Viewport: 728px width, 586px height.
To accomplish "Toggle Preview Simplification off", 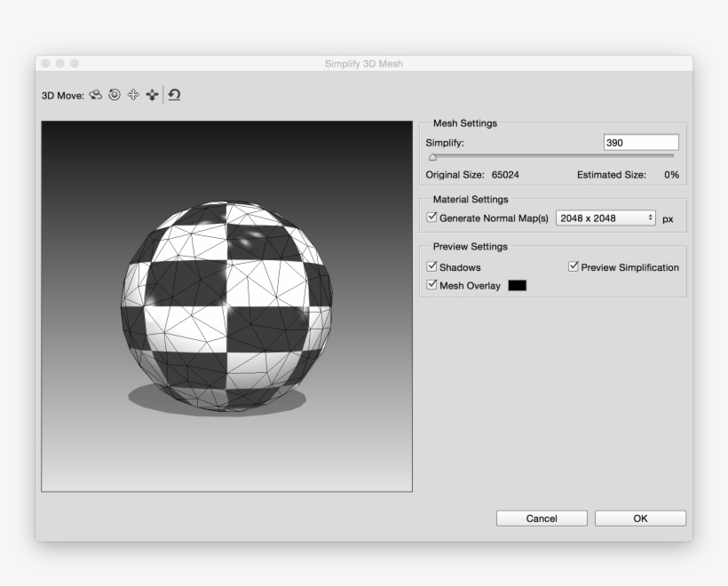I will (x=572, y=265).
